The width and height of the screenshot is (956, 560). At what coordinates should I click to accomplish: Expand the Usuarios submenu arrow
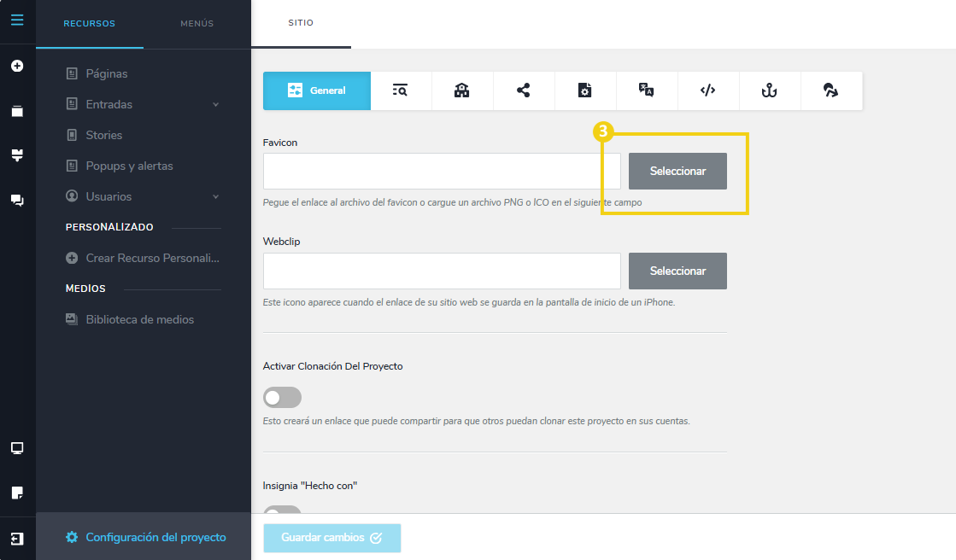(x=215, y=196)
